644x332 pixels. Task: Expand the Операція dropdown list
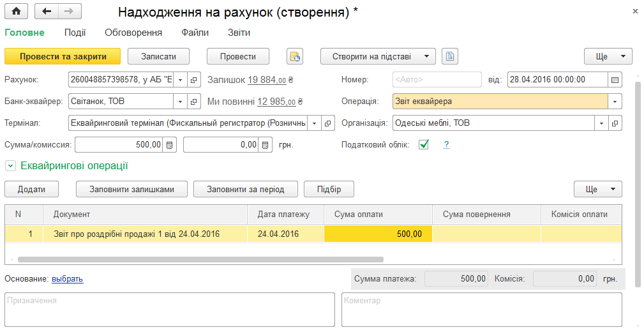click(615, 102)
